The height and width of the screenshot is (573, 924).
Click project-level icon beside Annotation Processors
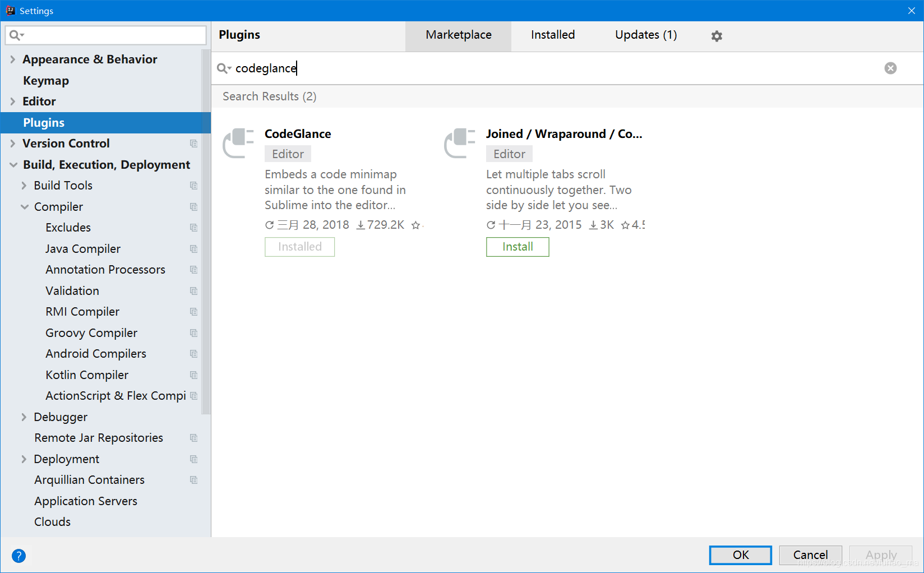tap(193, 270)
